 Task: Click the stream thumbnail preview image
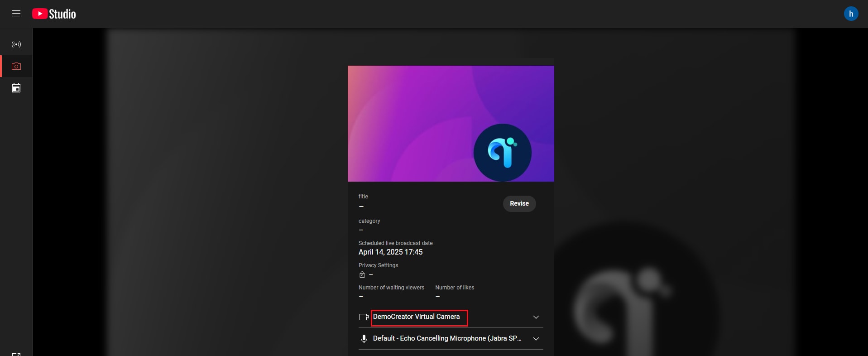coord(451,124)
